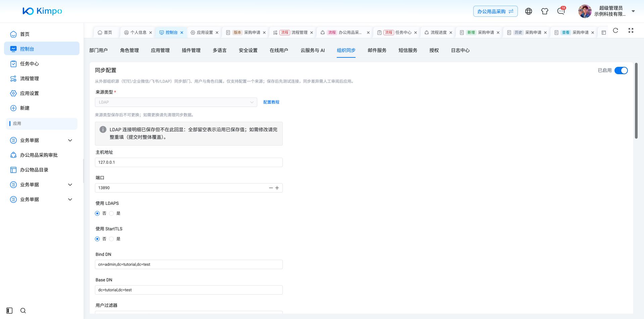Go to 首页 in sidebar
This screenshot has height=319, width=644.
[42, 34]
